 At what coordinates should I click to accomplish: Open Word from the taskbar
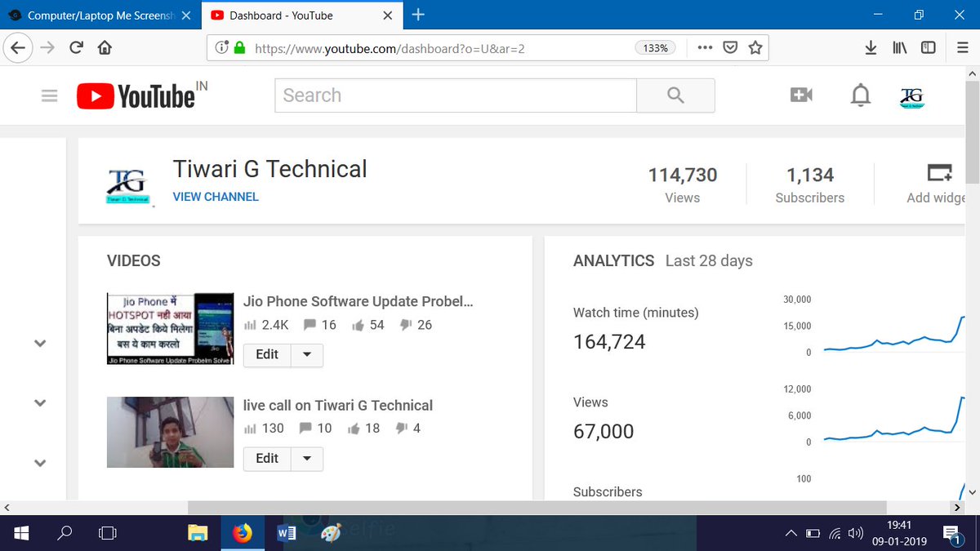point(287,533)
